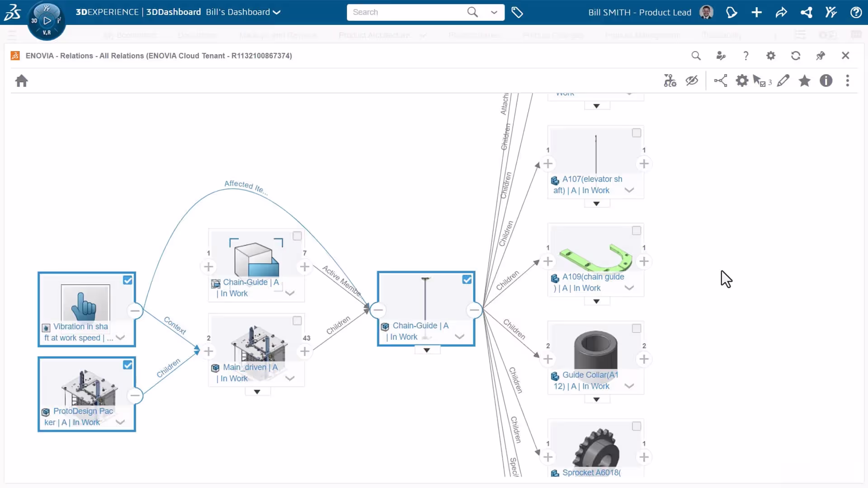
Task: Click the structure hierarchy settings icon
Action: [670, 81]
